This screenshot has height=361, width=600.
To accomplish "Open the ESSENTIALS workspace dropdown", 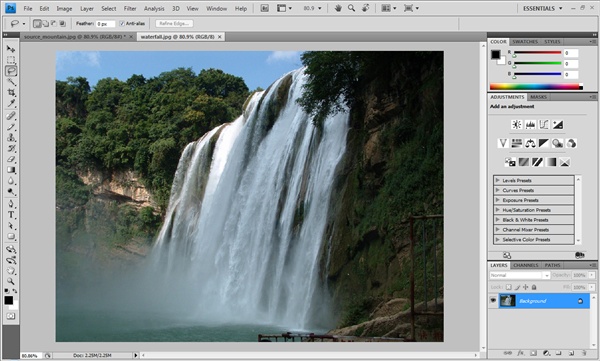I will pyautogui.click(x=543, y=8).
